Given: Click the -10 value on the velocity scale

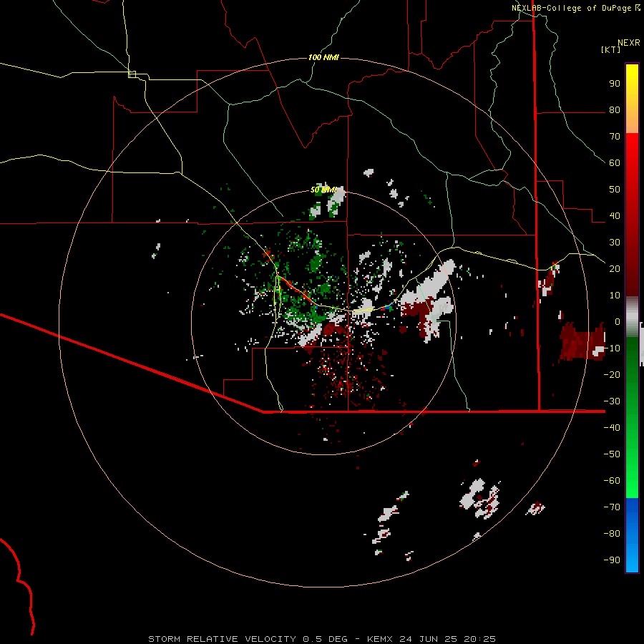Looking at the screenshot, I should click(x=612, y=348).
